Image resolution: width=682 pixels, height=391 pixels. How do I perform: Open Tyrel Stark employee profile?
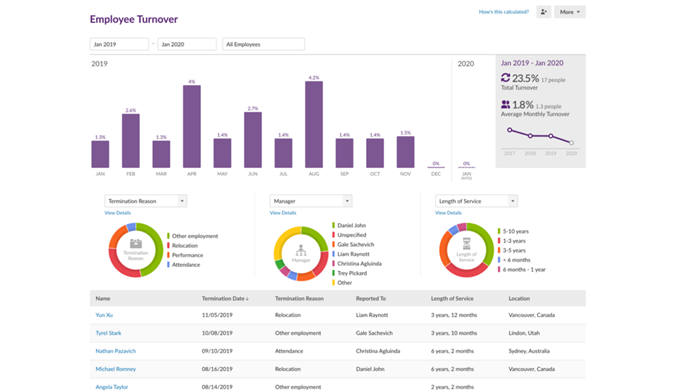pyautogui.click(x=108, y=333)
